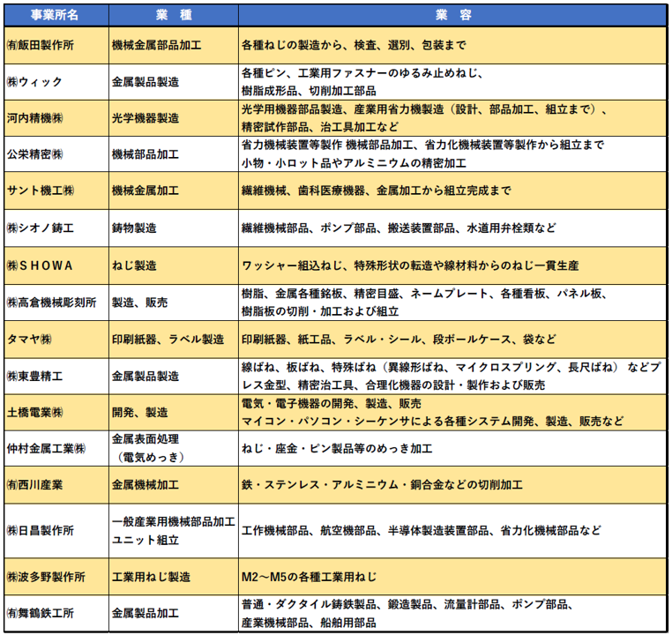This screenshot has height=635, width=672.
Task: Select the ㈱ウィック company cell
Action: pyautogui.click(x=56, y=82)
